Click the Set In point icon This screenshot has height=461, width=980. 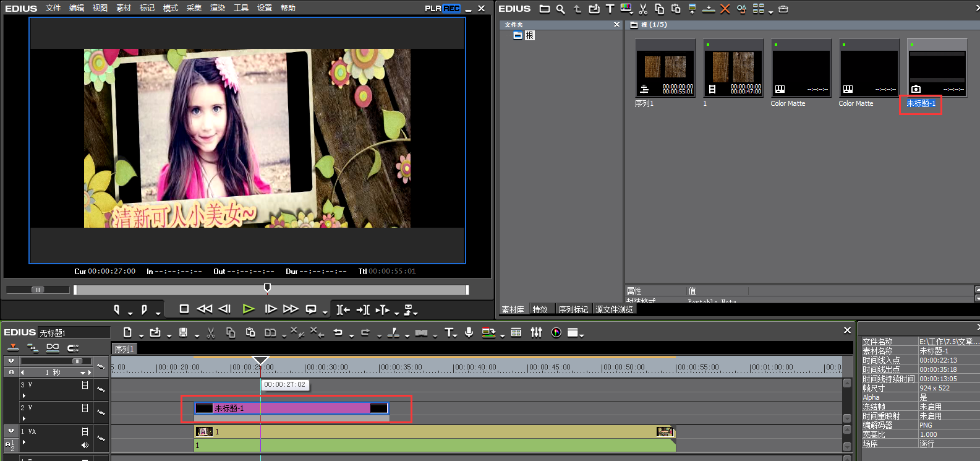click(x=116, y=309)
